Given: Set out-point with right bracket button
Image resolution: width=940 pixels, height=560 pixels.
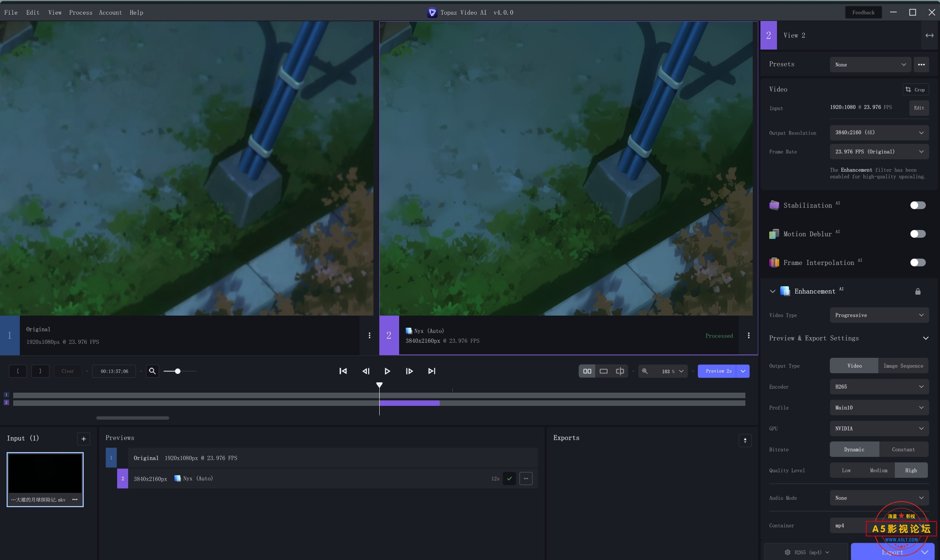Looking at the screenshot, I should point(40,371).
